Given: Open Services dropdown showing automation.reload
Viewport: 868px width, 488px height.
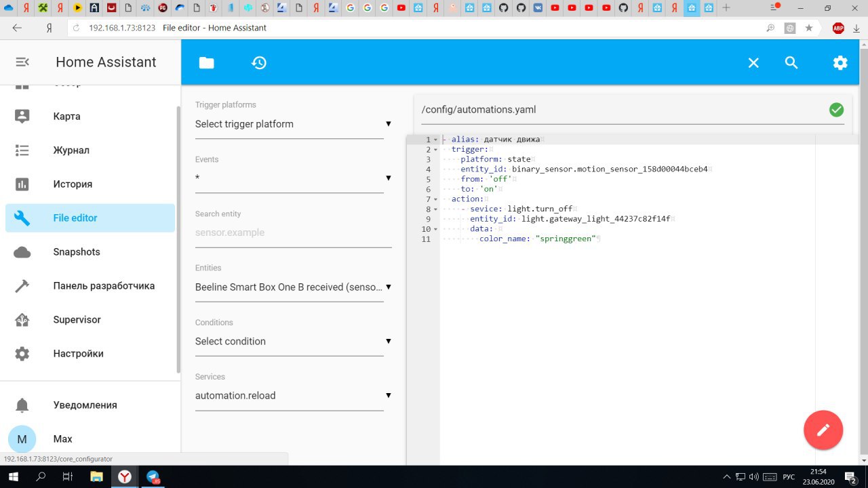Looking at the screenshot, I should tap(293, 395).
